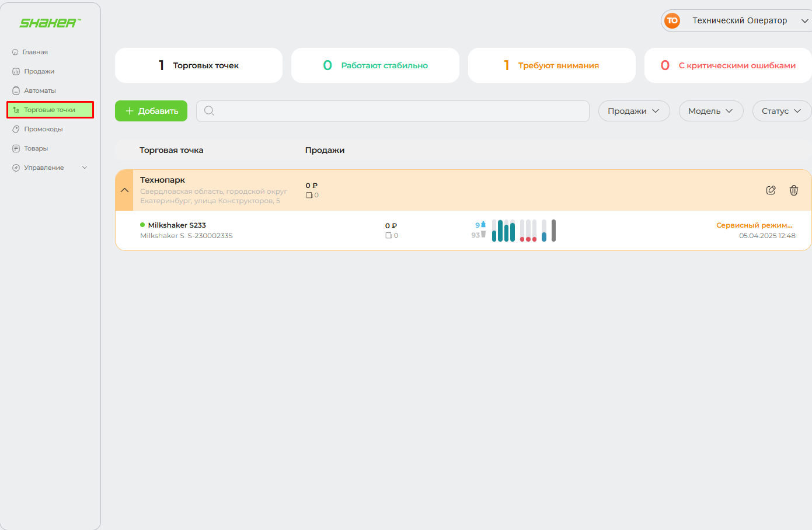Screen dimensions: 812x530
Task: Go to Главная in sidebar
Action: coord(35,52)
